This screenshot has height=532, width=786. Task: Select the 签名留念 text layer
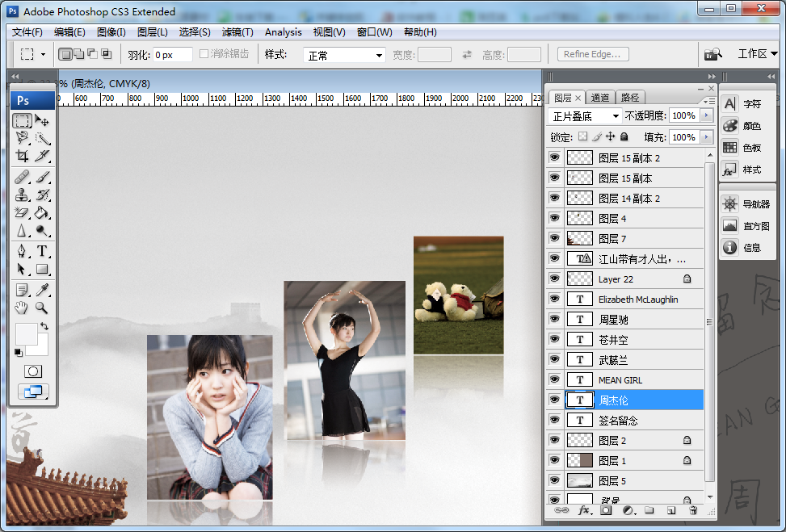(x=618, y=420)
